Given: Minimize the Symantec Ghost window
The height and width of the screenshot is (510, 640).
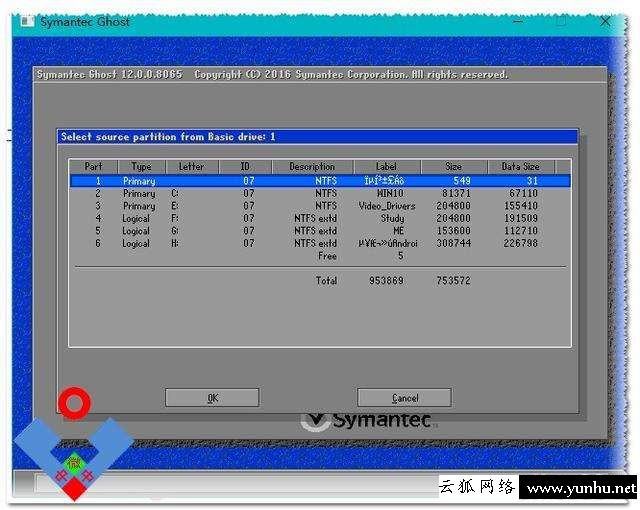Looking at the screenshot, I should click(518, 21).
